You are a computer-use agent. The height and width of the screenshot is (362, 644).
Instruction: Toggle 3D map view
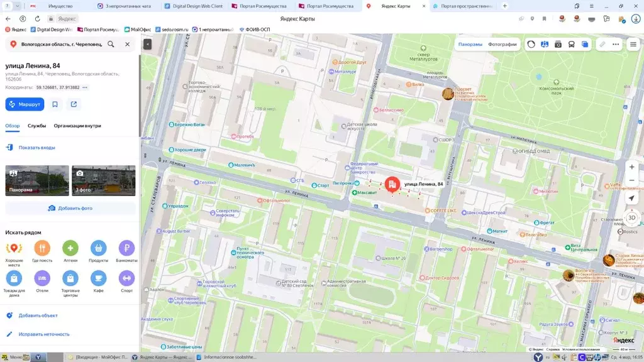[631, 217]
